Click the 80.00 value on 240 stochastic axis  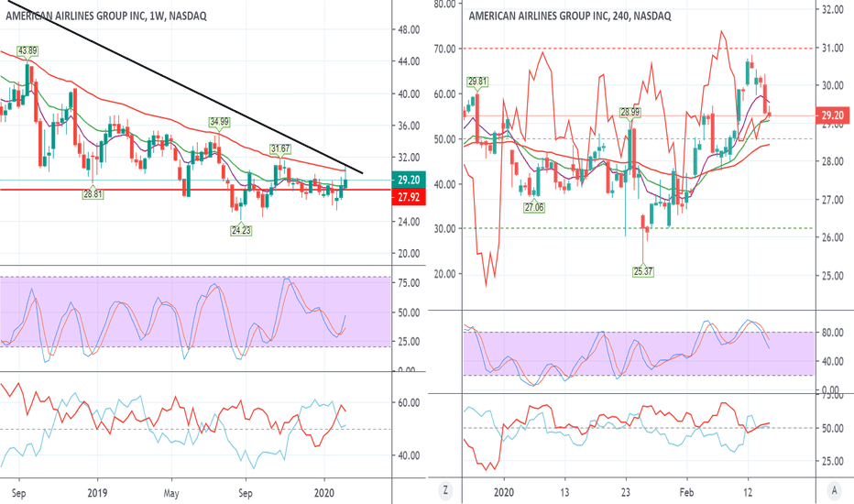click(x=832, y=333)
